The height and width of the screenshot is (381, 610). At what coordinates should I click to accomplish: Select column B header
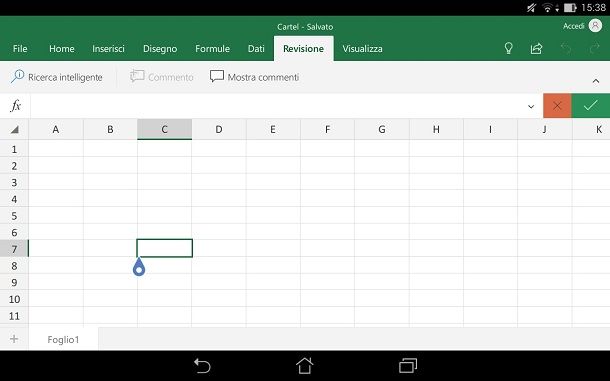(x=110, y=129)
